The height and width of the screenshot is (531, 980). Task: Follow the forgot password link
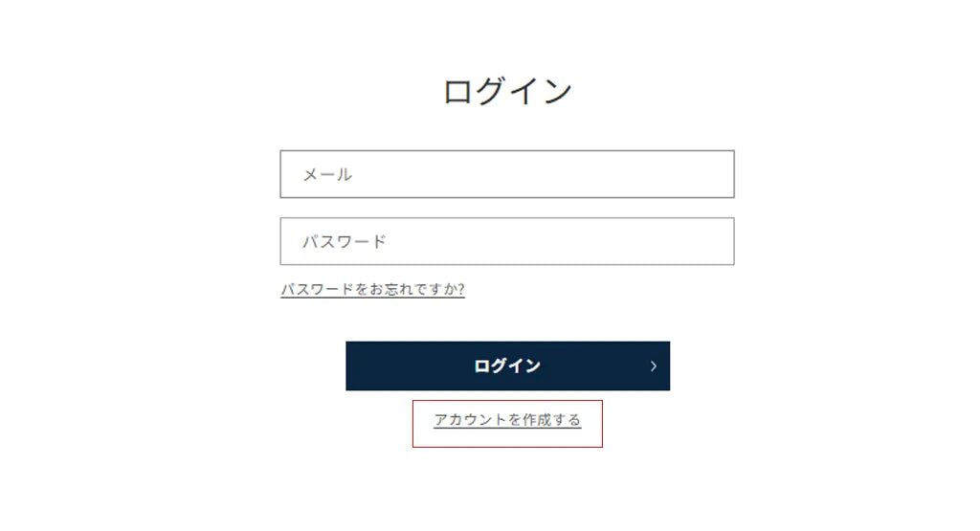(372, 289)
